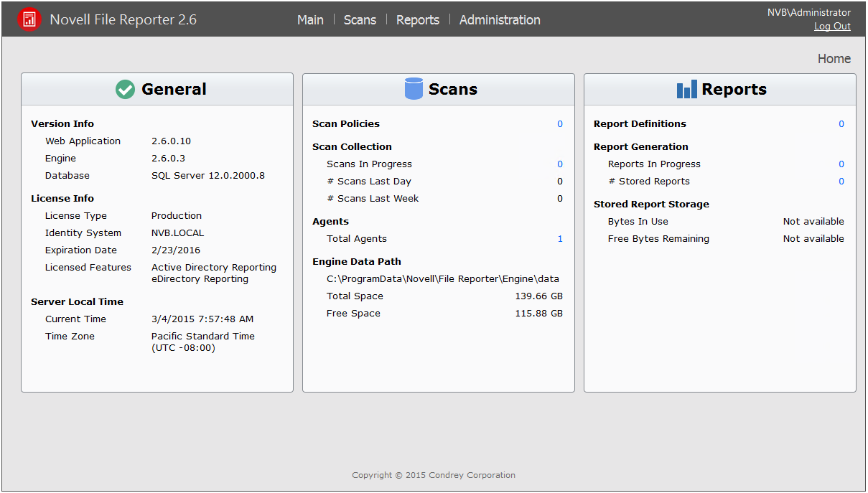Click the bar chart Reports icon
The image size is (868, 493).
point(686,89)
